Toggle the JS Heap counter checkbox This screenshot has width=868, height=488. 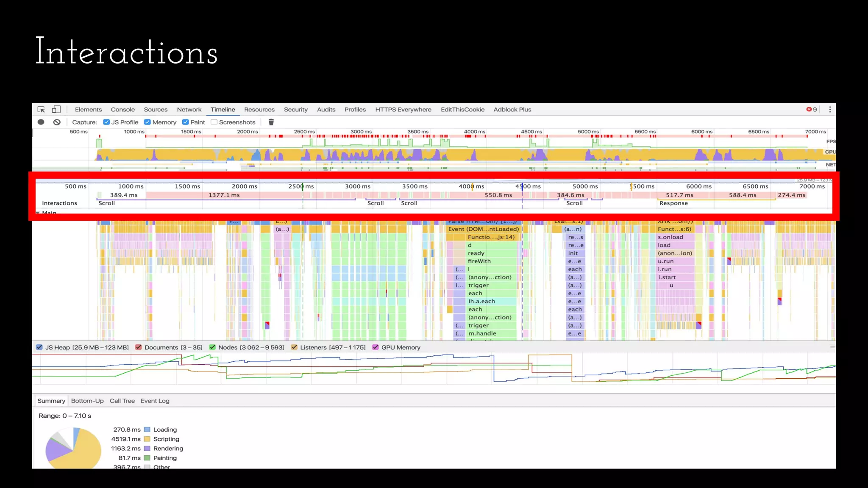39,347
